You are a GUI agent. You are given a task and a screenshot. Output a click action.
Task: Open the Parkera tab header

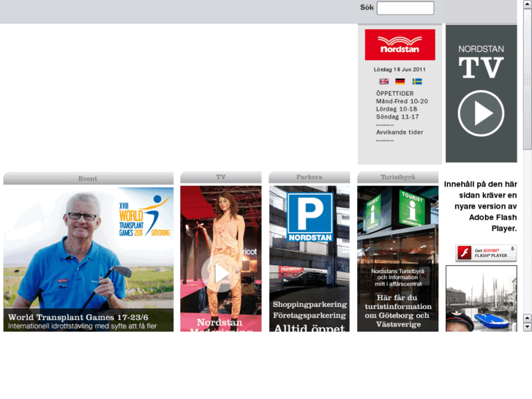tap(310, 177)
